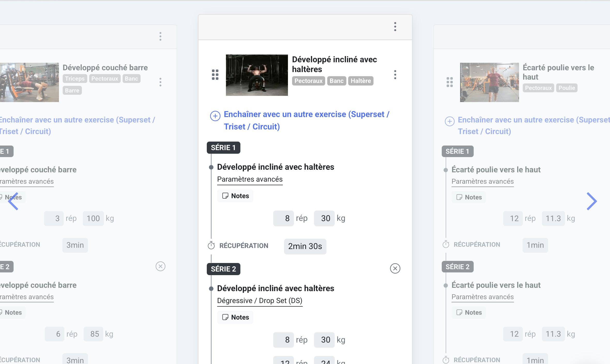Viewport: 610px width, 364px height.
Task: Edit the 8 rép field in Série 1
Action: click(283, 219)
